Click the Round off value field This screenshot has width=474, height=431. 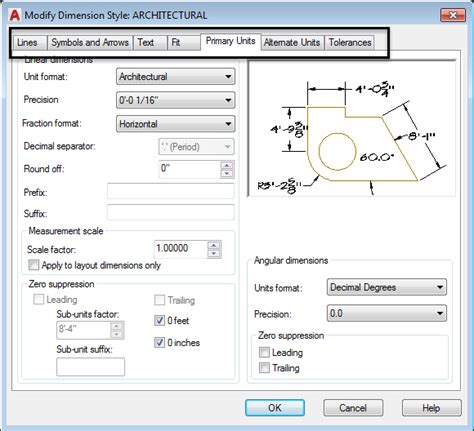(189, 169)
